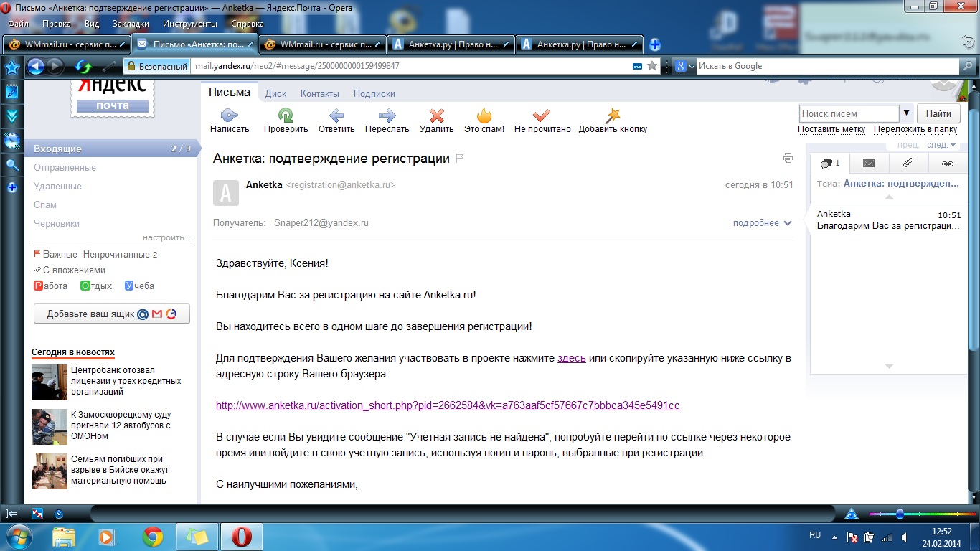980x551 pixels.
Task: Select the green Отдых label
Action: pyautogui.click(x=96, y=286)
